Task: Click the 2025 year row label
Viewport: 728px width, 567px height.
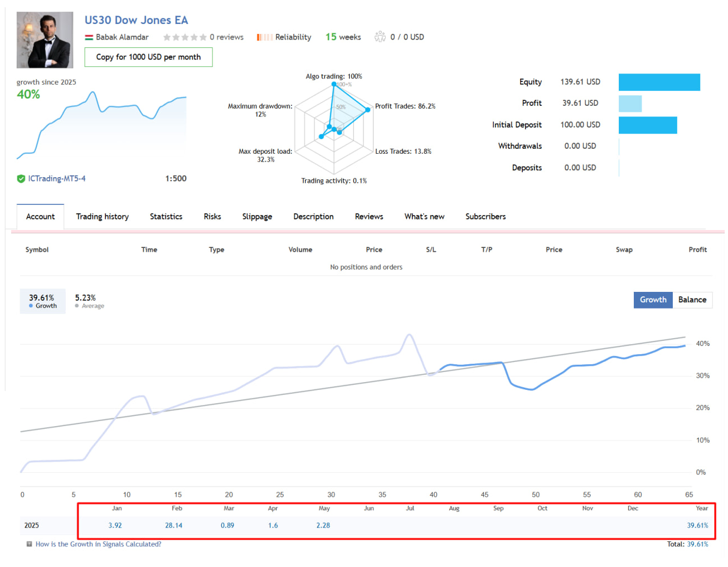Action: point(32,525)
